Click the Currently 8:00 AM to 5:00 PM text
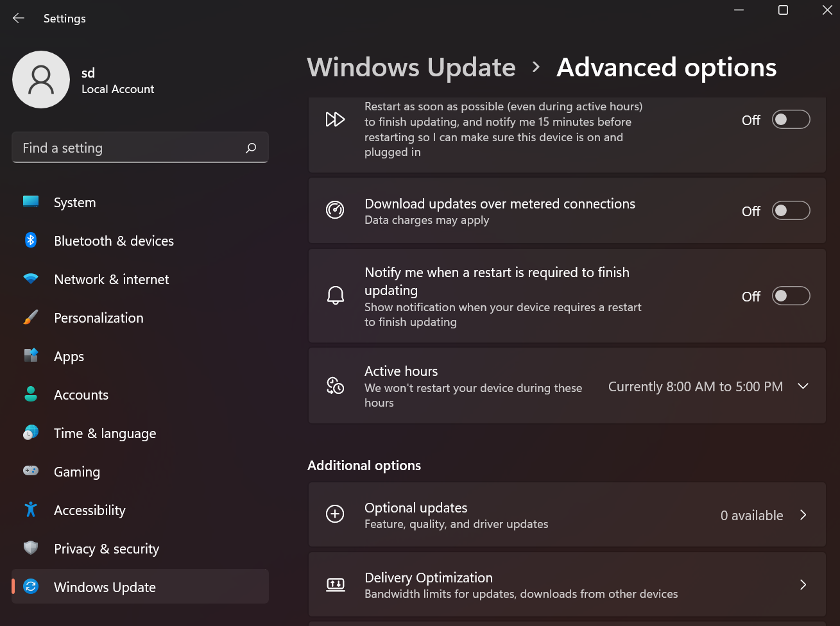 click(x=696, y=387)
